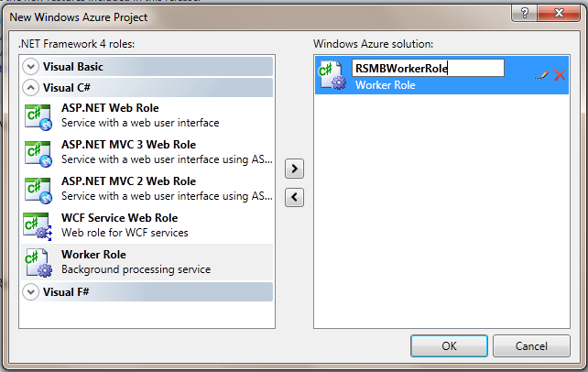Expand the Visual Basic section

31,67
